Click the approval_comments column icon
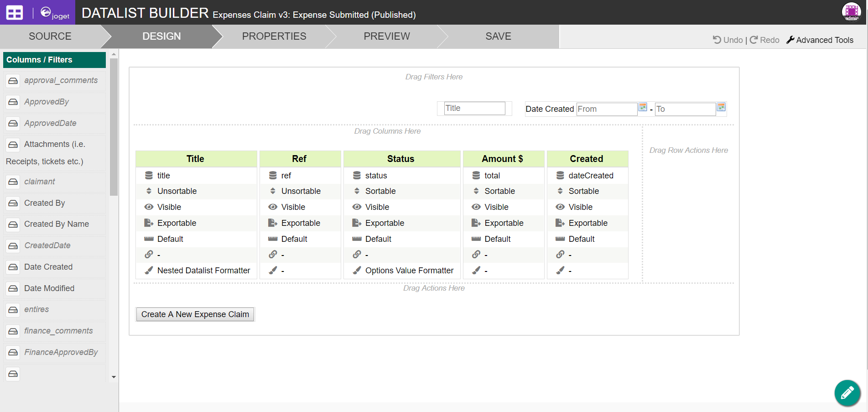Screen dimensions: 868x412 tap(13, 81)
